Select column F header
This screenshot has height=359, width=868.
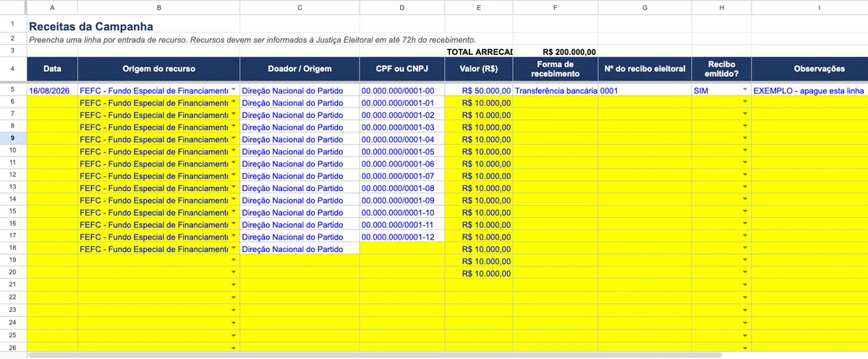[556, 7]
